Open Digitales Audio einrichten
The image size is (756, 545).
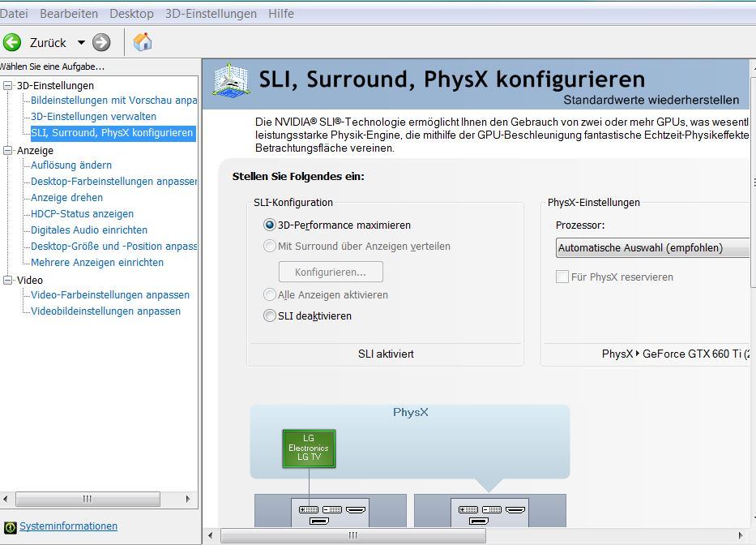click(x=89, y=230)
